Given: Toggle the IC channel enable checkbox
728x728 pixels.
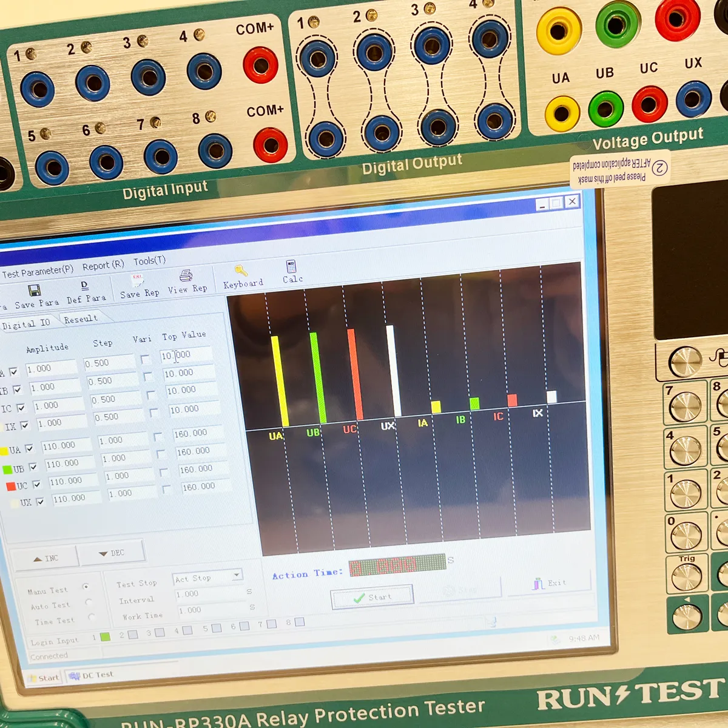Looking at the screenshot, I should coord(21,408).
